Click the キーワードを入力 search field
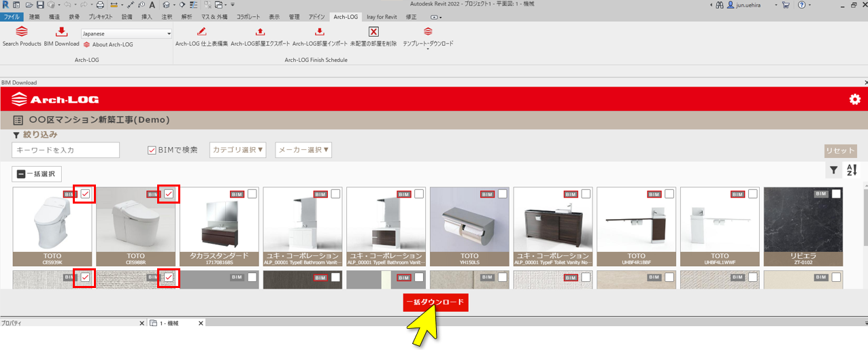868x350 pixels. click(x=65, y=150)
